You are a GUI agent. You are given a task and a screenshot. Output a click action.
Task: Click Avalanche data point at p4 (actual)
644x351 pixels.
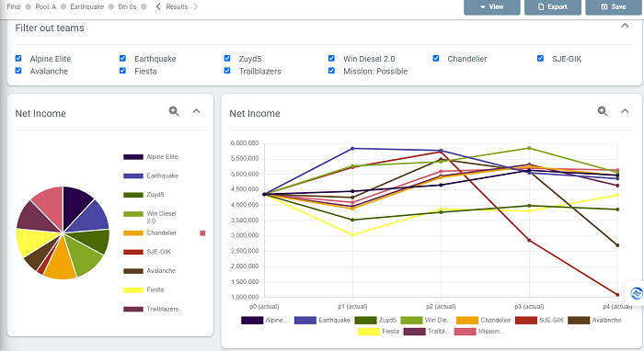[617, 245]
